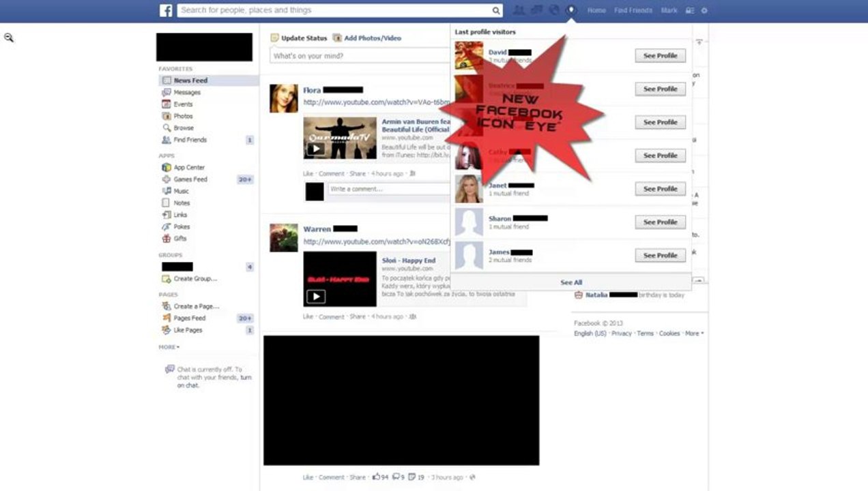Click the Like Pages icon
The width and height of the screenshot is (868, 491).
coord(167,330)
